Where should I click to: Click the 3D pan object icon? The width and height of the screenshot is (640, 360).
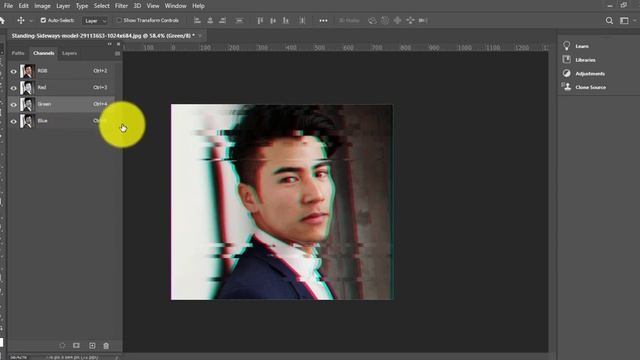click(398, 20)
